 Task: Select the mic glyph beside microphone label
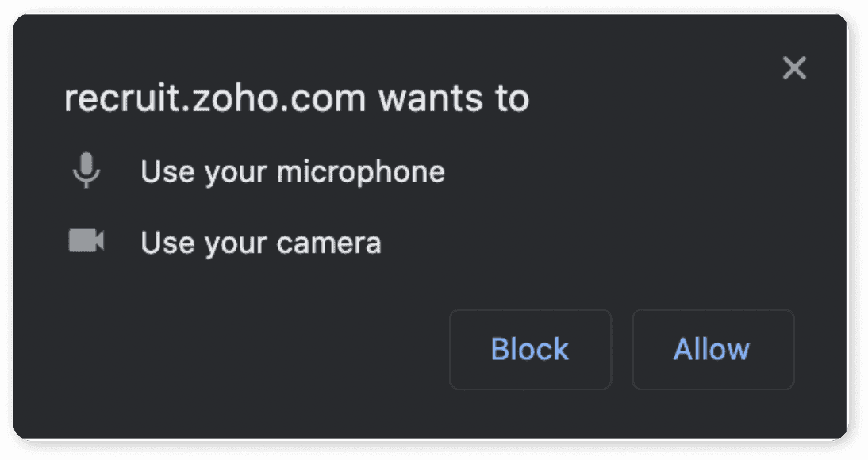point(86,171)
